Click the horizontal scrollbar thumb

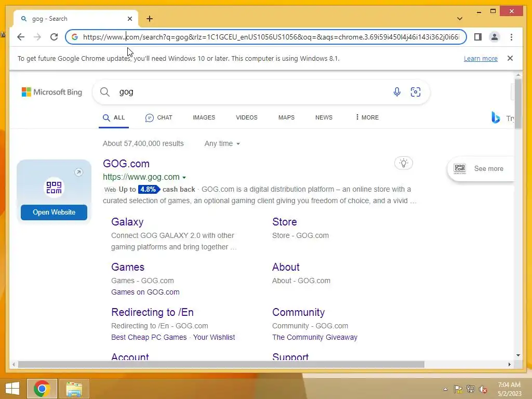[x=221, y=364]
